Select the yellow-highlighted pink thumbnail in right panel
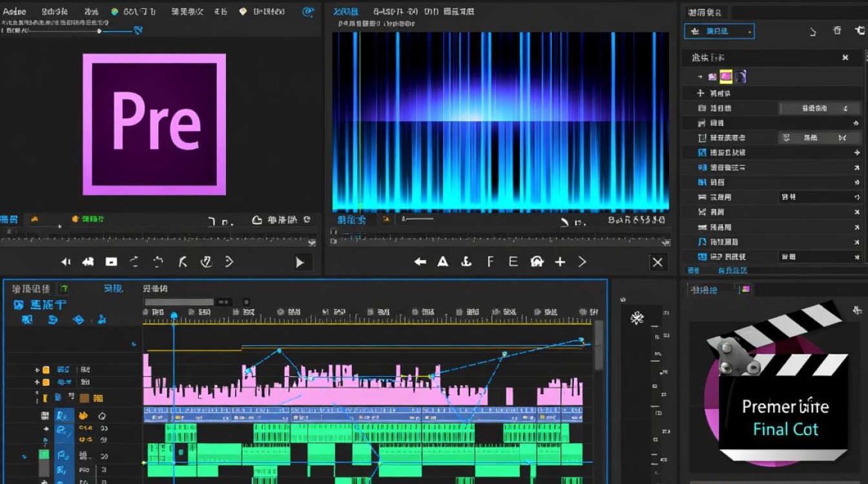 tap(726, 77)
